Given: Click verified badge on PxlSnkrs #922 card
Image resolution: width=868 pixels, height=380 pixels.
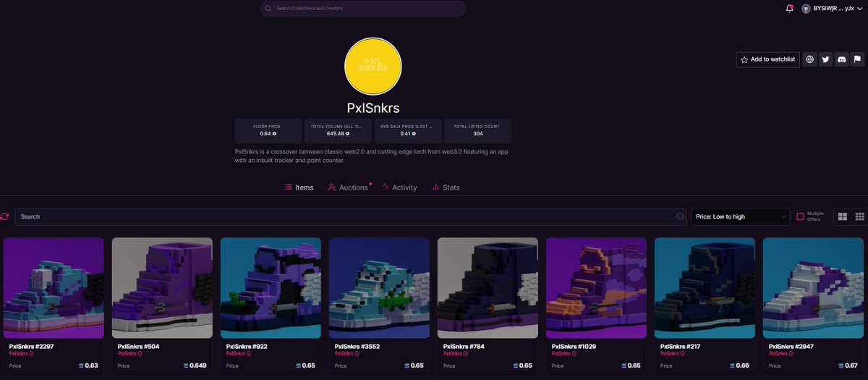Looking at the screenshot, I should (248, 354).
